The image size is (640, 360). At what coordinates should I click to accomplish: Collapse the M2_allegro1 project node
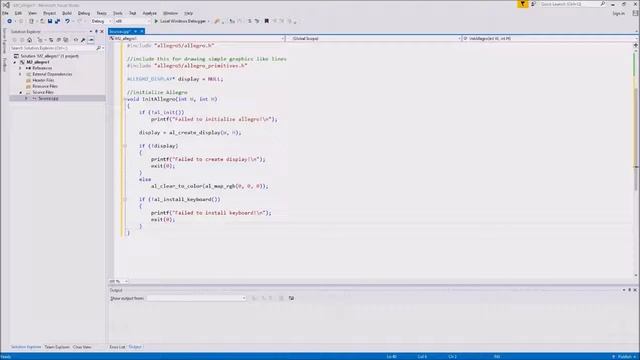pyautogui.click(x=15, y=62)
